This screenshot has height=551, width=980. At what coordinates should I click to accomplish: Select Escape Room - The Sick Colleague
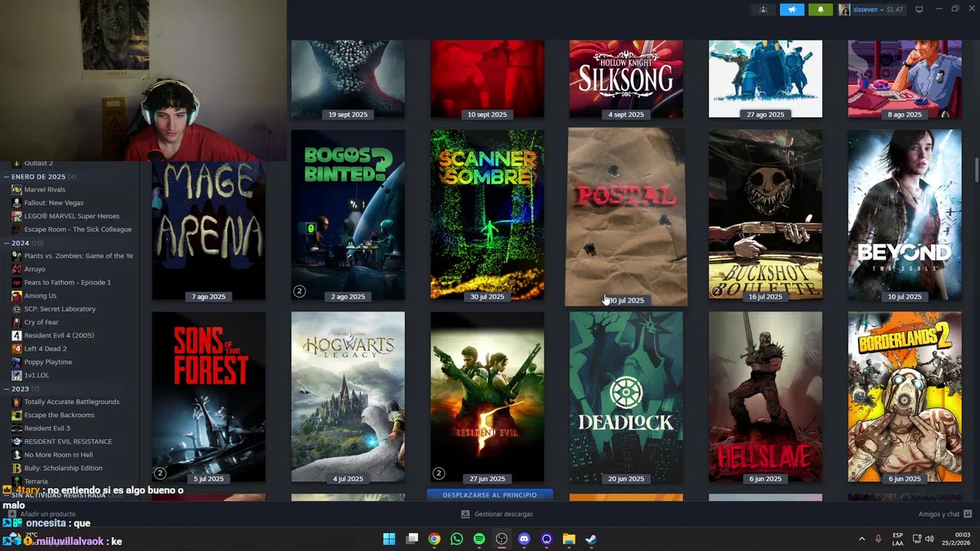click(77, 229)
